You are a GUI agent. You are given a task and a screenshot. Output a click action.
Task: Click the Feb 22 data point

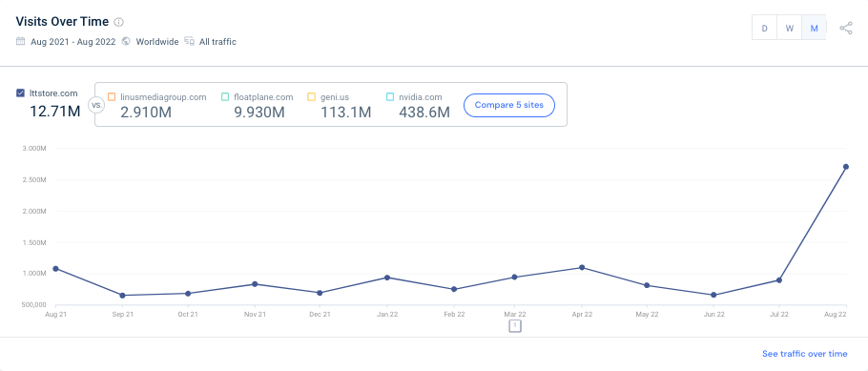[454, 289]
